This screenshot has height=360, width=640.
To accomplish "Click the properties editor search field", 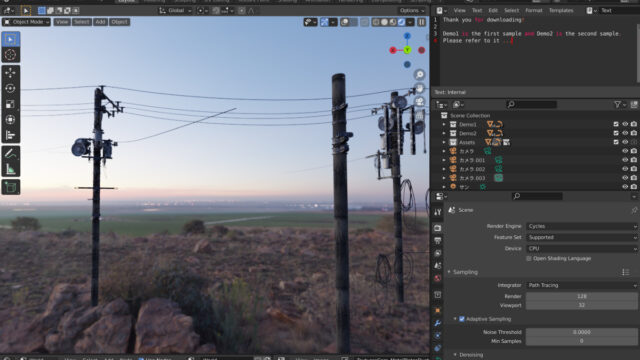I will coord(537,197).
